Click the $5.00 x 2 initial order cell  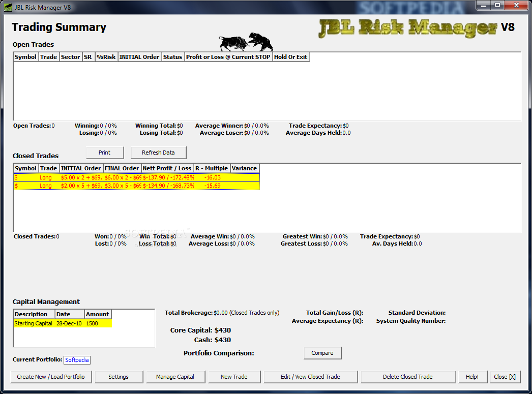(x=81, y=177)
